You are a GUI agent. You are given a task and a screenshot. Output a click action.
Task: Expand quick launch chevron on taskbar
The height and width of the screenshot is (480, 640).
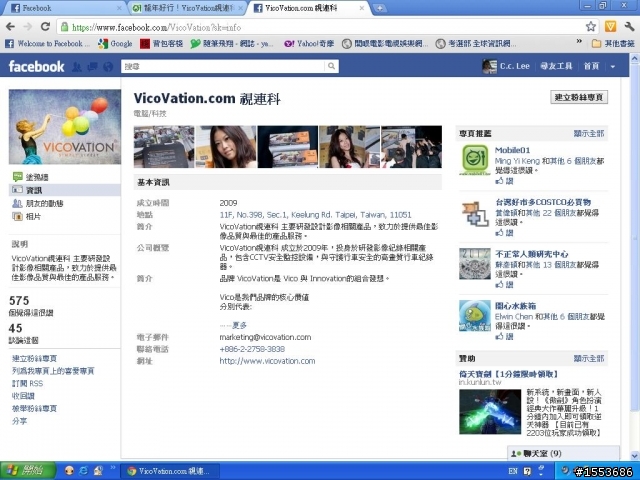113,467
